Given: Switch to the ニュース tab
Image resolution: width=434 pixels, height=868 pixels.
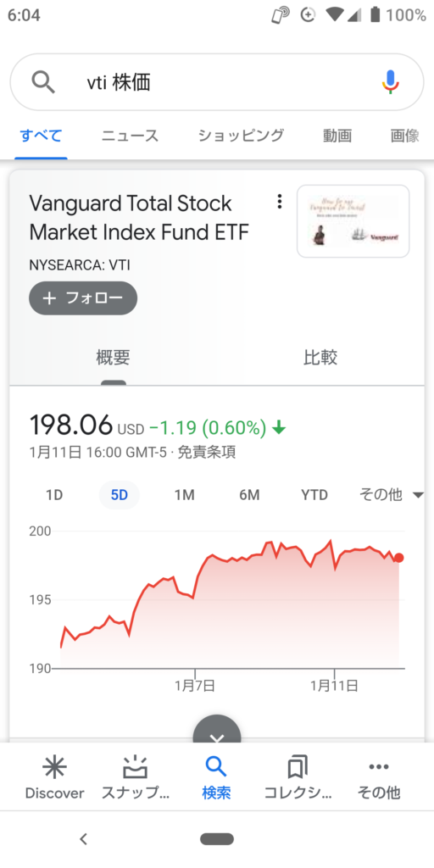Looking at the screenshot, I should pyautogui.click(x=130, y=136).
